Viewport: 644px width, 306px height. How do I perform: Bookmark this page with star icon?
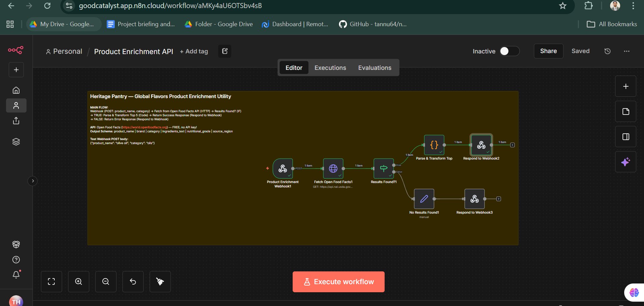click(563, 6)
